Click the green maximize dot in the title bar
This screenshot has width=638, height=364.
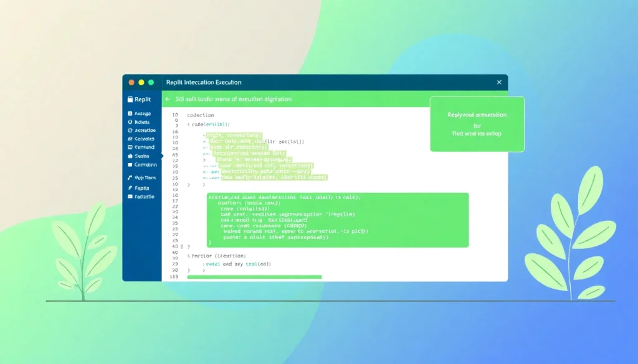[x=151, y=83]
